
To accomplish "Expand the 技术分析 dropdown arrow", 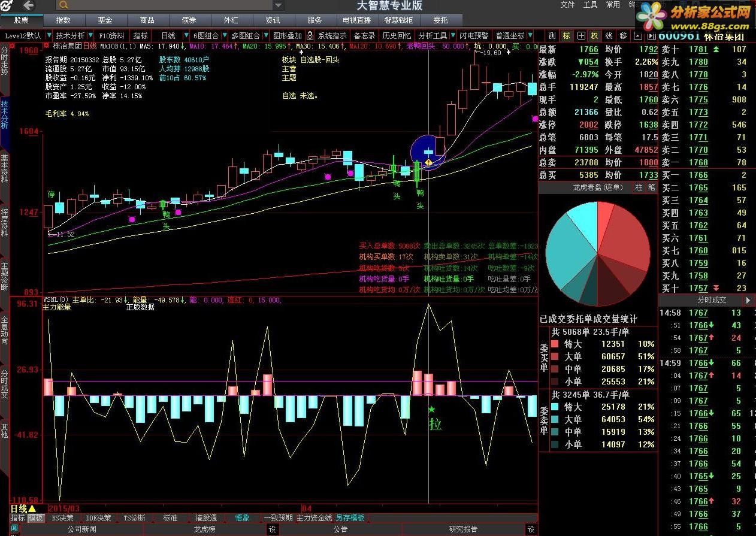I will [x=90, y=36].
